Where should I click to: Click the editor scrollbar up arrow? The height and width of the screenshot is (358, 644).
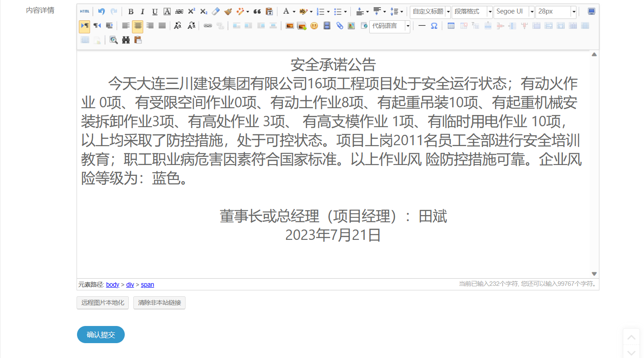point(594,55)
